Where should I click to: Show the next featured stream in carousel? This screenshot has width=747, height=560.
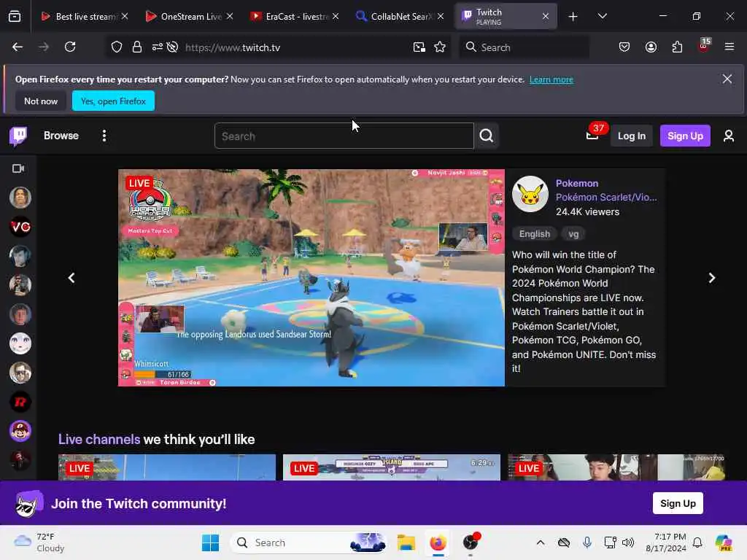click(x=712, y=278)
